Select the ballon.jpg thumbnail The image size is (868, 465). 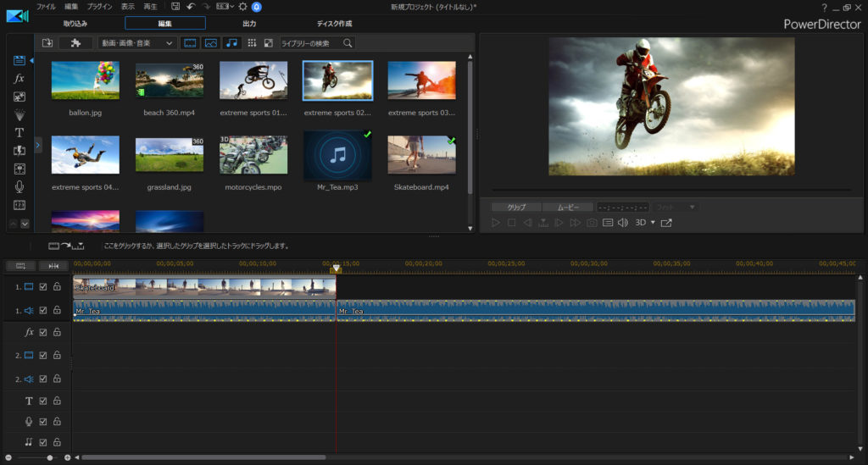[86, 80]
